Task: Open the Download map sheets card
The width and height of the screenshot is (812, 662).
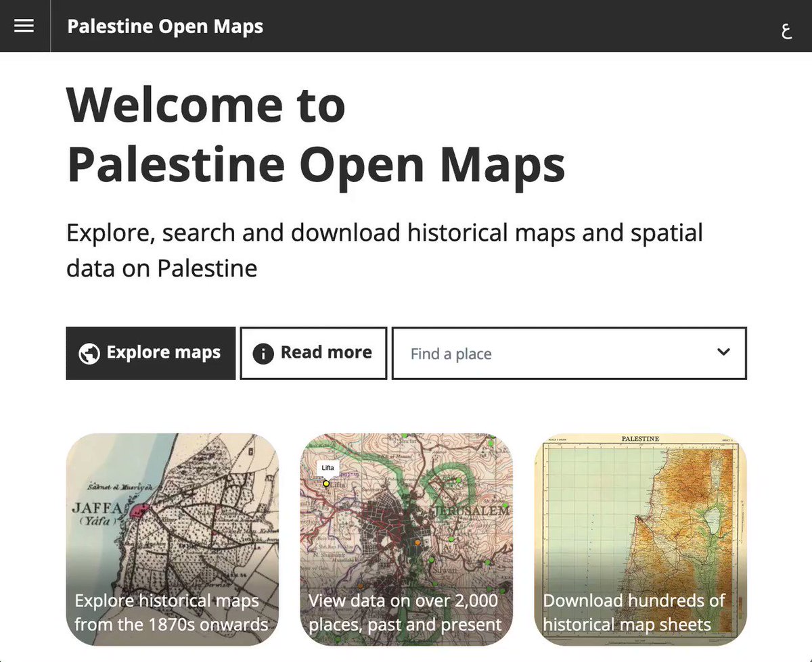Action: [640, 540]
